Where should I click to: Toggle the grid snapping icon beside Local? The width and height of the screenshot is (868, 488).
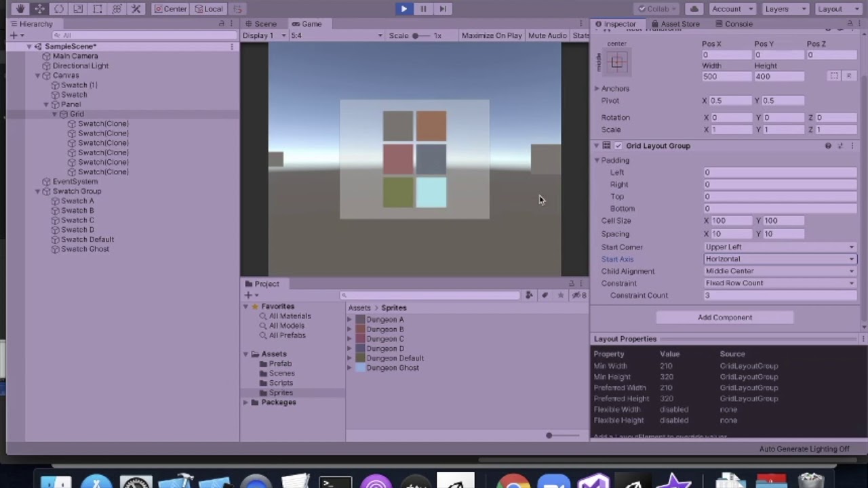click(237, 9)
